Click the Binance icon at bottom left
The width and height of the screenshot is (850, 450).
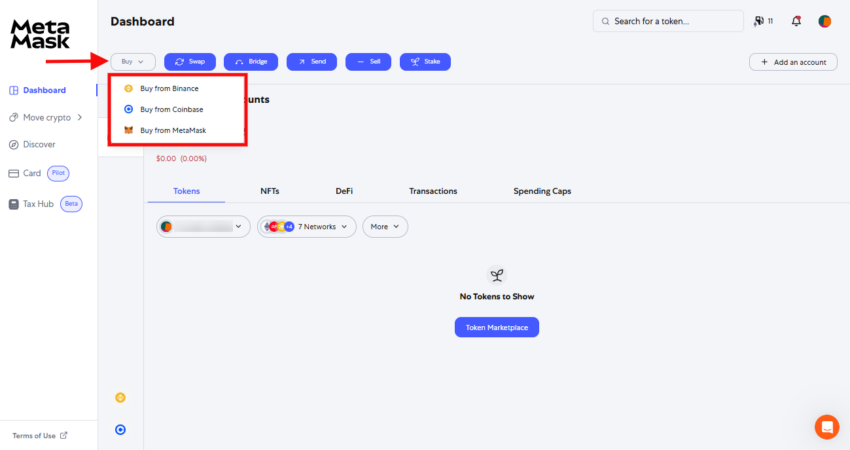pos(120,397)
